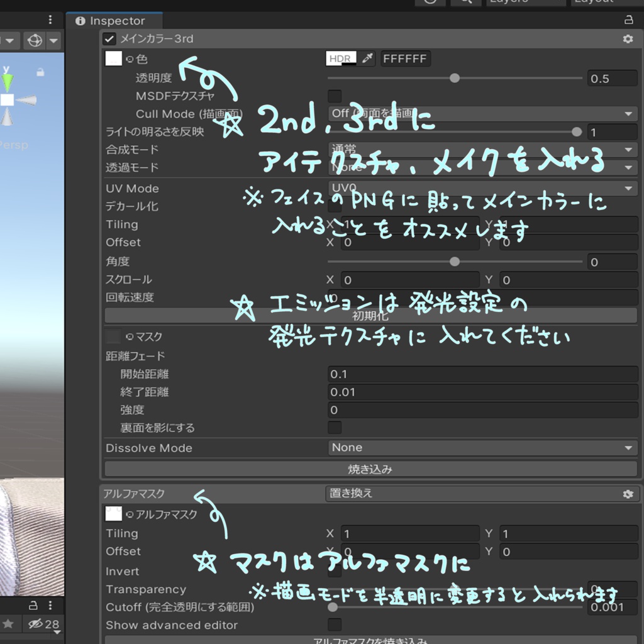Click the scene gizmo green Y axis cone
644x644 pixels.
pos(7,82)
